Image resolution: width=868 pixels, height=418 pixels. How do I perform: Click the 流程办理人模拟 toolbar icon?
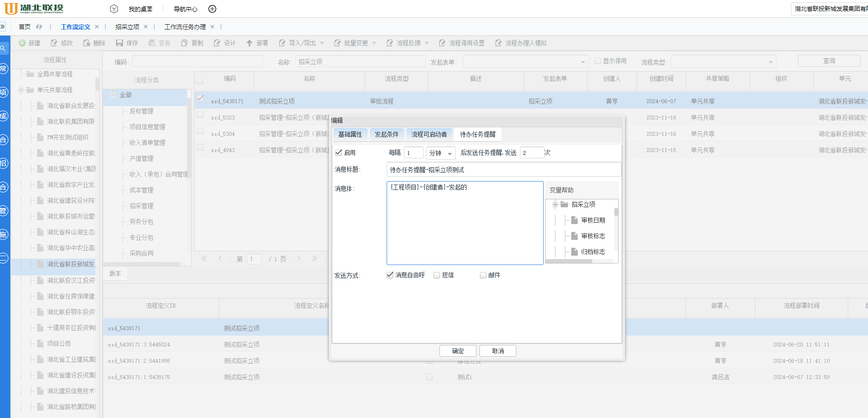499,43
